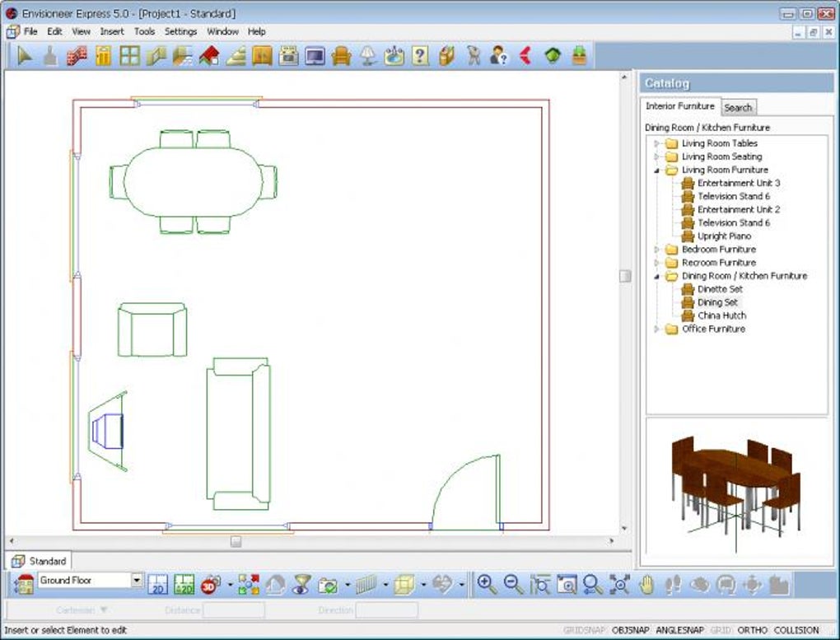The image size is (840, 640).
Task: Open the Insert menu
Action: [112, 31]
